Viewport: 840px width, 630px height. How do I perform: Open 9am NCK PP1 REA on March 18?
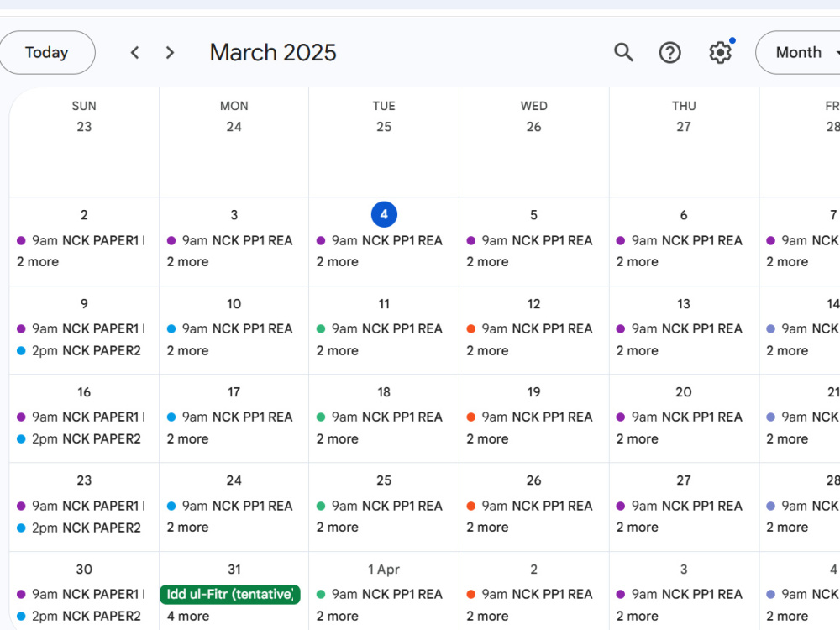pyautogui.click(x=381, y=417)
